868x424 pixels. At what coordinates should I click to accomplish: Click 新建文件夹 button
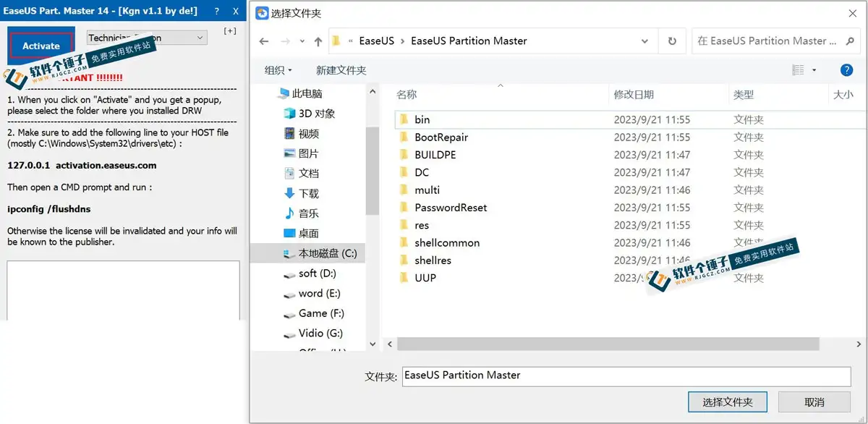tap(341, 70)
